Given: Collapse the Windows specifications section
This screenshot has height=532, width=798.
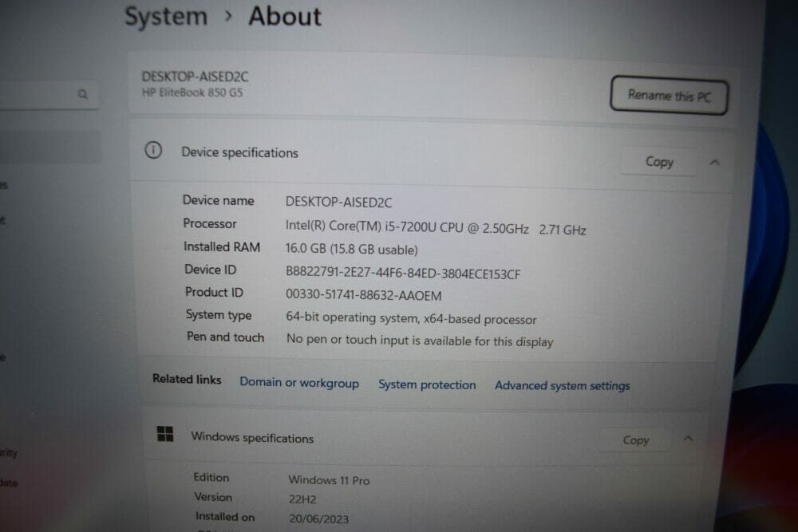Looking at the screenshot, I should [x=688, y=439].
